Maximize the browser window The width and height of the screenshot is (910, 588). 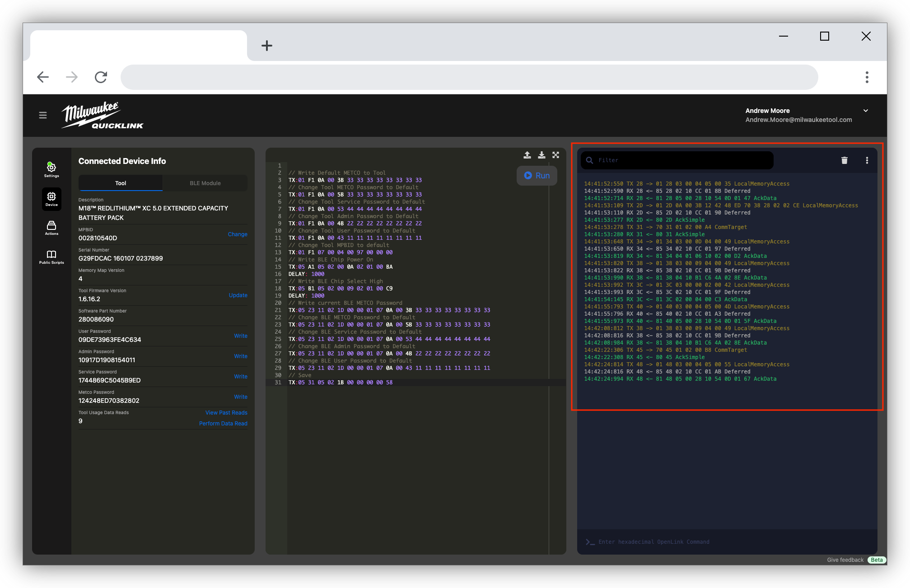pos(825,36)
